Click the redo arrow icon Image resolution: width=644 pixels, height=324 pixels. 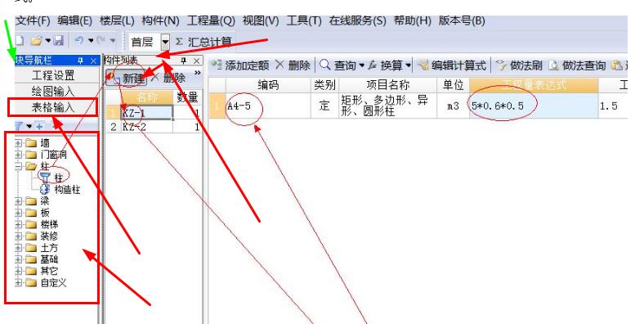point(101,40)
